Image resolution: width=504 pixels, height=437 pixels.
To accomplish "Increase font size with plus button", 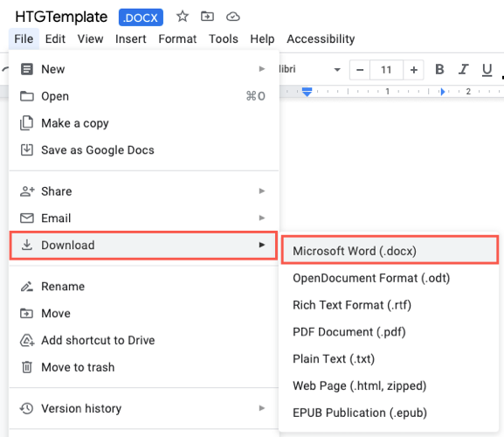I will 414,70.
